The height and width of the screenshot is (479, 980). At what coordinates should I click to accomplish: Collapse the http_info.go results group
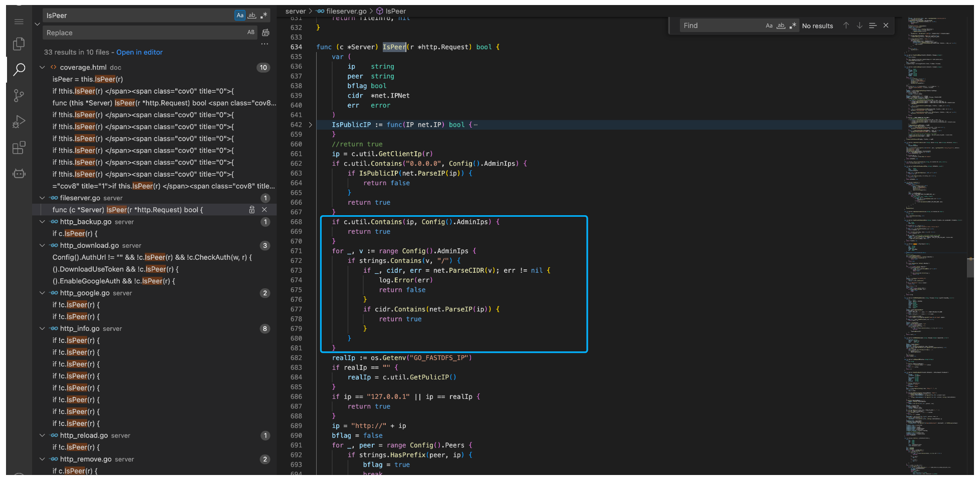coord(43,329)
